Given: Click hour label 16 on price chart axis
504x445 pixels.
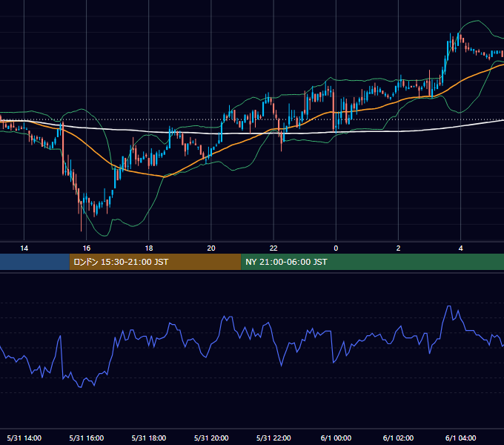Looking at the screenshot, I should point(87,248).
